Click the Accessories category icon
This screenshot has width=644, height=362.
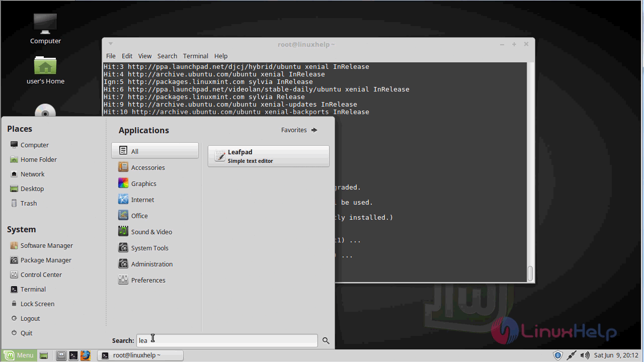click(123, 167)
